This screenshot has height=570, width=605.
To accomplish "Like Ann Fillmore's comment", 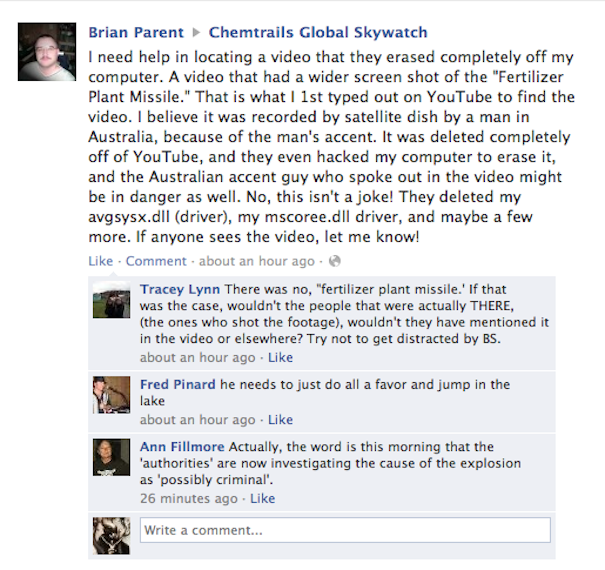I will coord(262,498).
